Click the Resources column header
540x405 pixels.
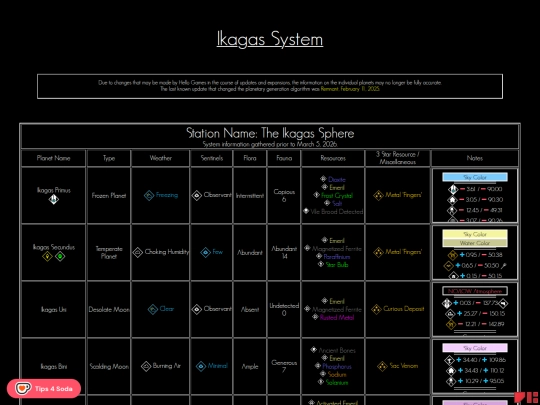tap(333, 158)
